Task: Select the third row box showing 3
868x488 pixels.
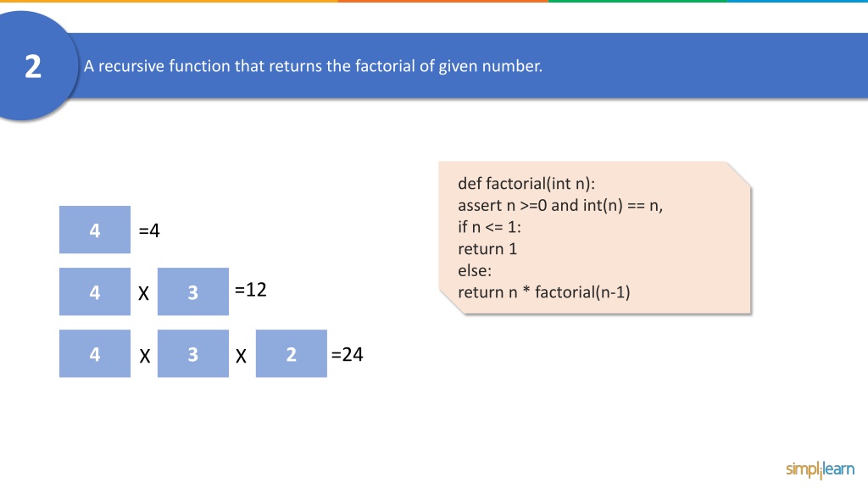Action: 192,353
